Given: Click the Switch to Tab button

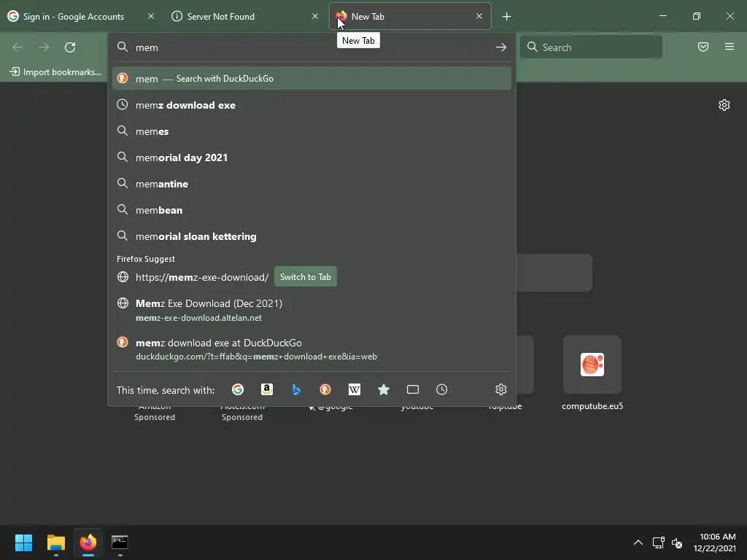Looking at the screenshot, I should click(x=306, y=276).
